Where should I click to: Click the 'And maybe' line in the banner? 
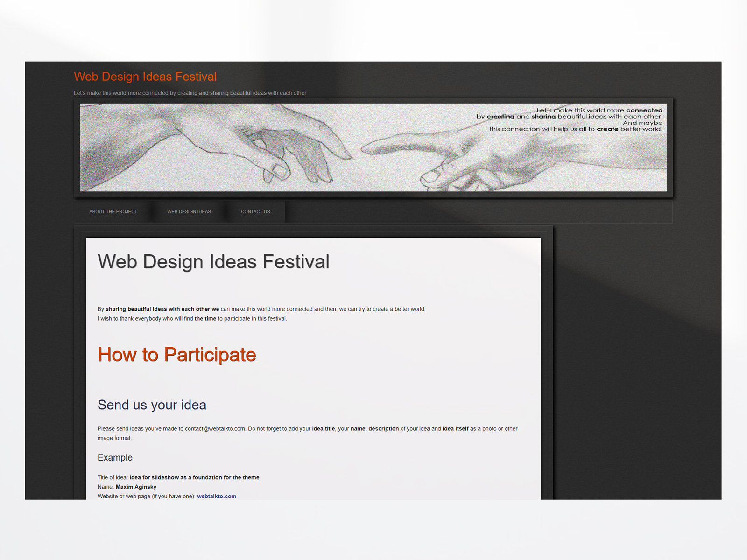[642, 123]
